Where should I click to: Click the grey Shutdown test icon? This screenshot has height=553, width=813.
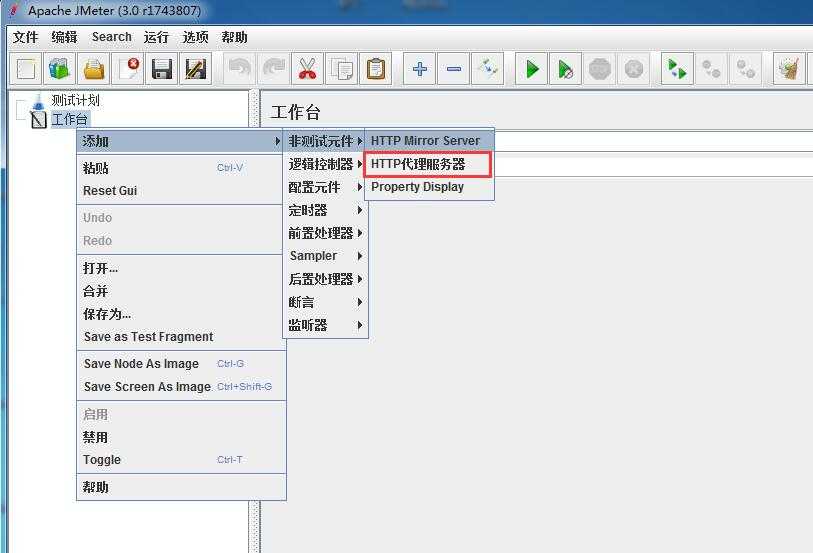point(634,68)
